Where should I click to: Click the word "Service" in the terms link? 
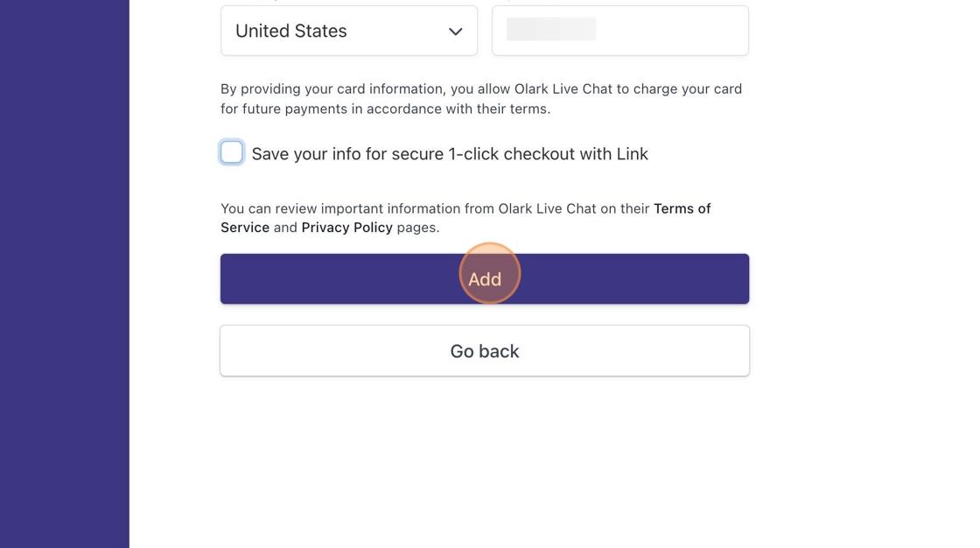(x=245, y=228)
